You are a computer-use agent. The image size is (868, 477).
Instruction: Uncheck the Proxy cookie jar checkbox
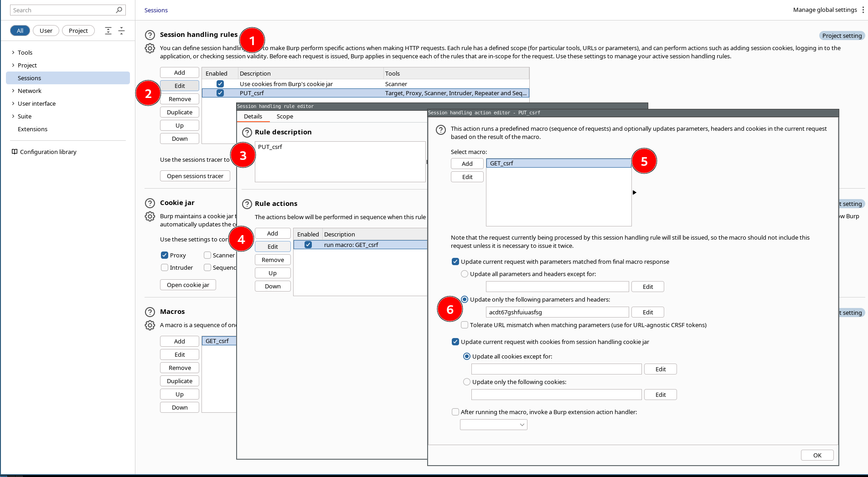click(x=165, y=255)
